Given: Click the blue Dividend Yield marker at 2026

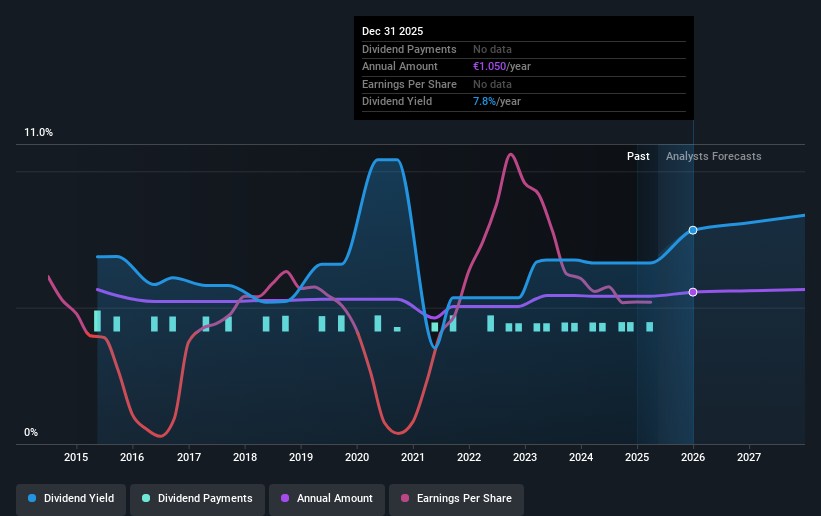Looking at the screenshot, I should tap(693, 230).
